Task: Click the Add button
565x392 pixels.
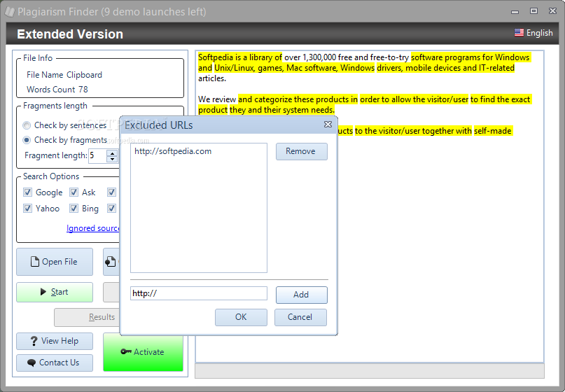Action: 302,295
